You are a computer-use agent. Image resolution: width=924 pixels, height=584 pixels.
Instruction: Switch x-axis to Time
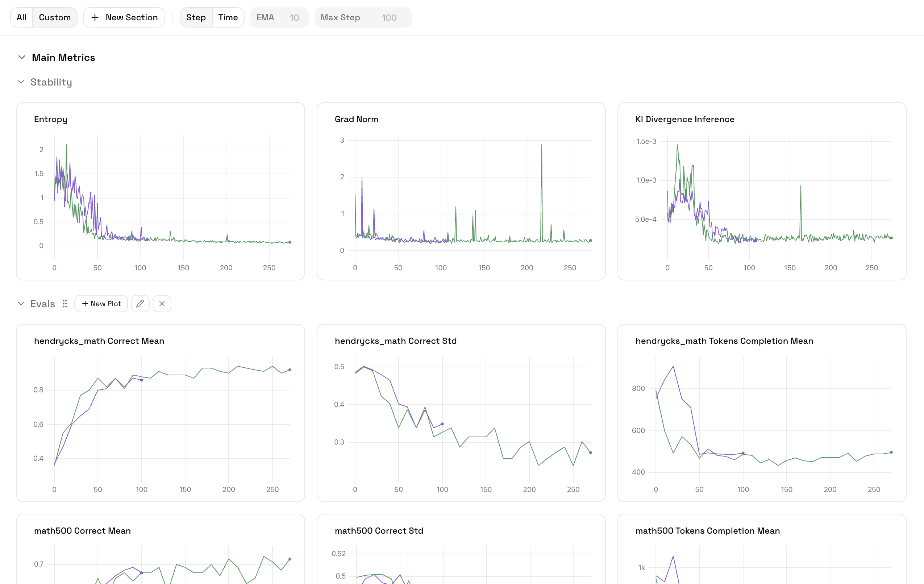(228, 17)
